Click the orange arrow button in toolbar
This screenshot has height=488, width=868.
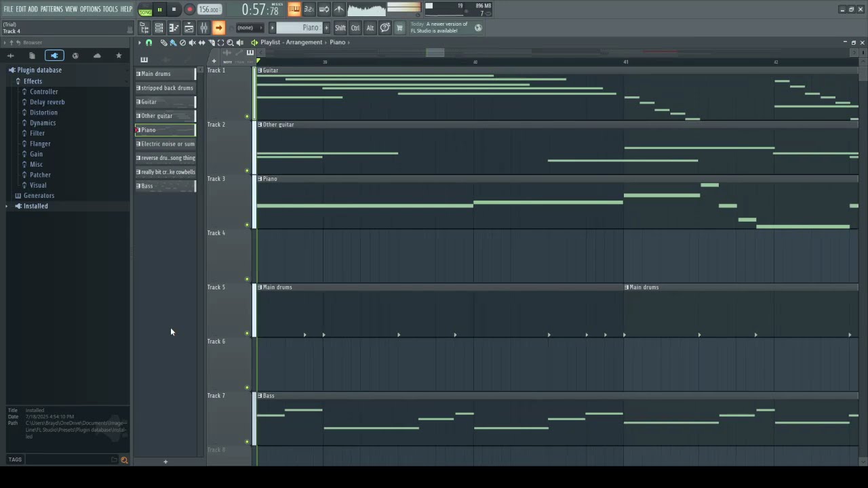tap(218, 27)
